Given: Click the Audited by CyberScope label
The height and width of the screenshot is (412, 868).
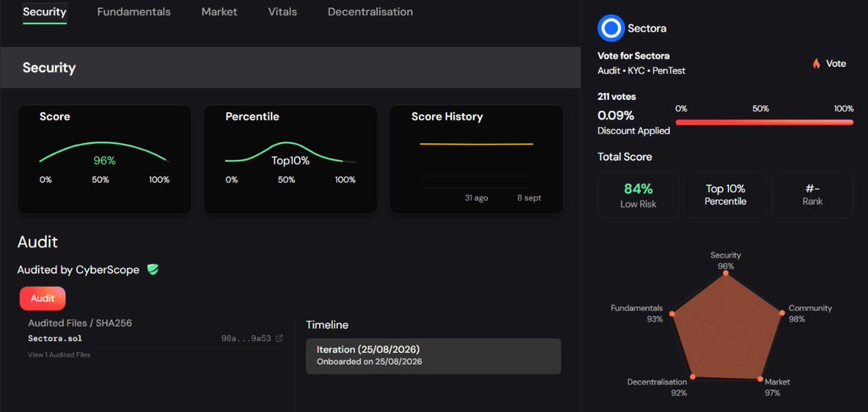Looking at the screenshot, I should click(80, 269).
